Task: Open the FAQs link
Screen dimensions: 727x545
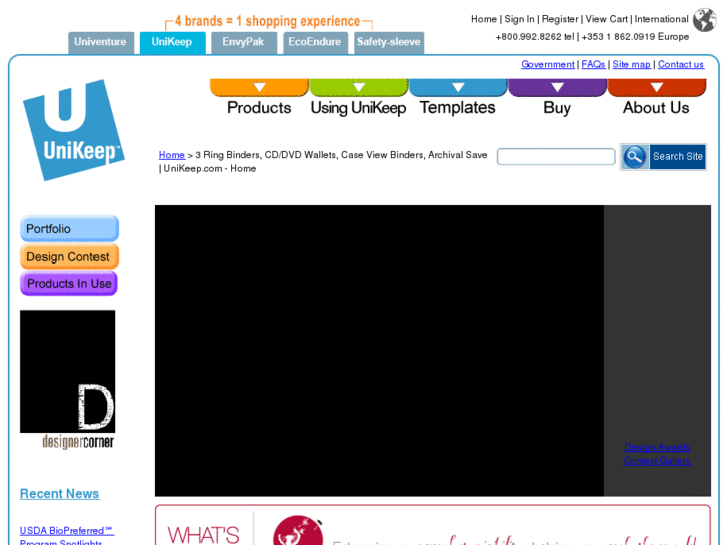Action: point(593,64)
